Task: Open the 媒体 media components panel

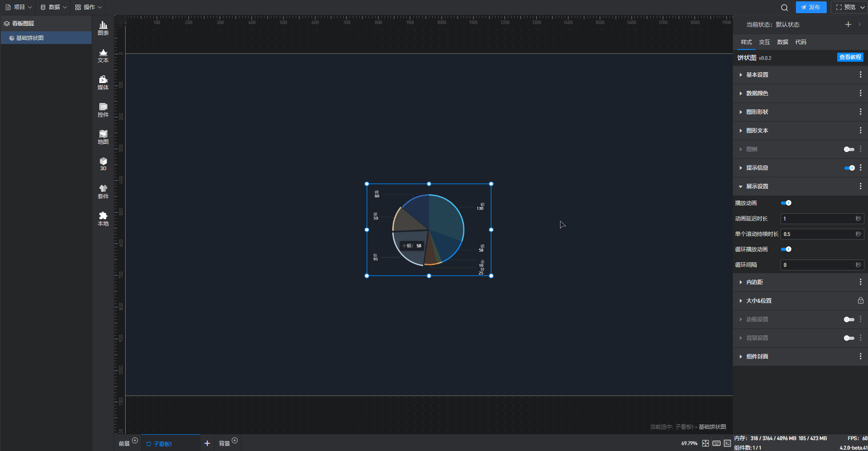Action: [103, 83]
